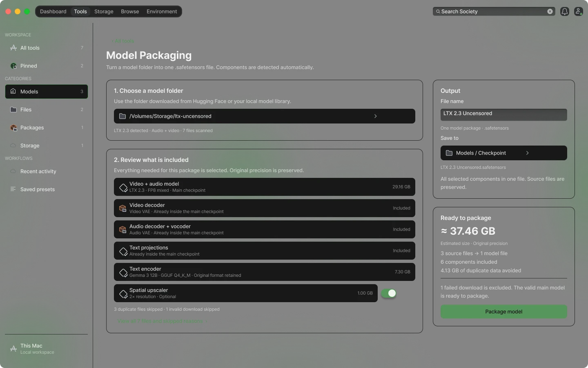
Task: Click the 4.13 GB of duplicate data avoided text
Action: click(x=481, y=270)
